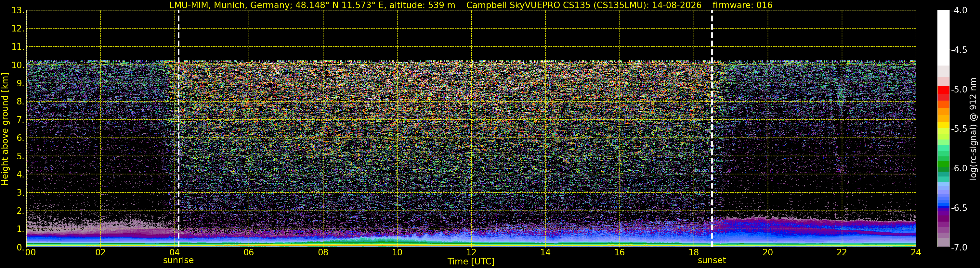This screenshot has width=980, height=268.
Task: Click time axis tick label 08
Action: [323, 252]
